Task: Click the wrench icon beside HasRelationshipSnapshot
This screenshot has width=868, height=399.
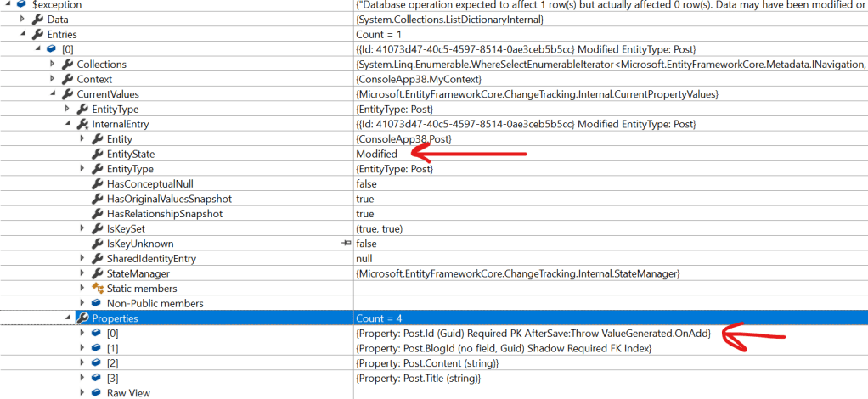Action: click(x=98, y=214)
